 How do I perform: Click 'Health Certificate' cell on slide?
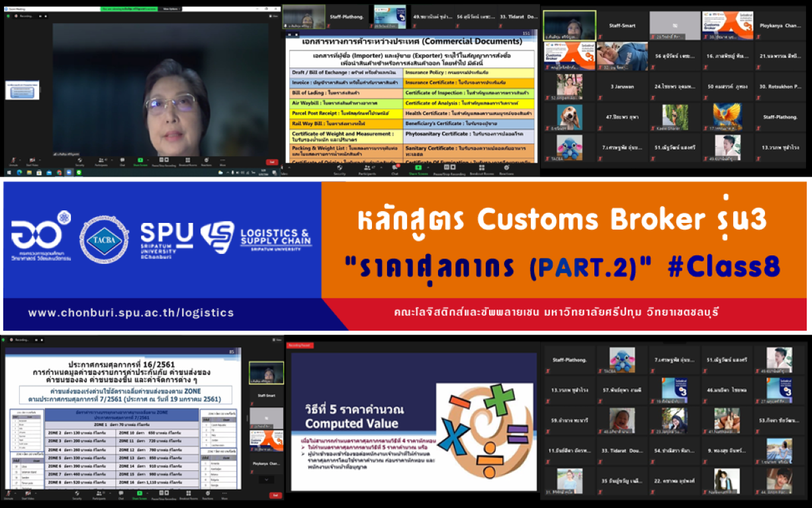tap(469, 114)
